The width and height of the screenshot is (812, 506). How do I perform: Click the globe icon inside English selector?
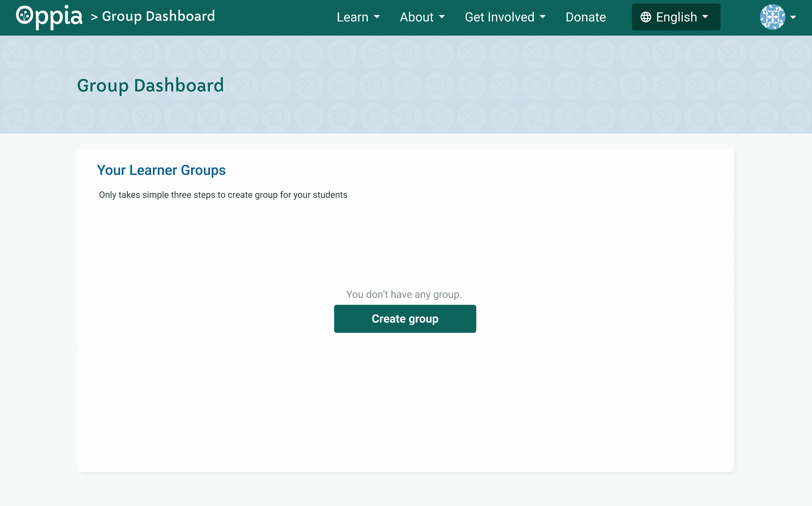(x=647, y=17)
